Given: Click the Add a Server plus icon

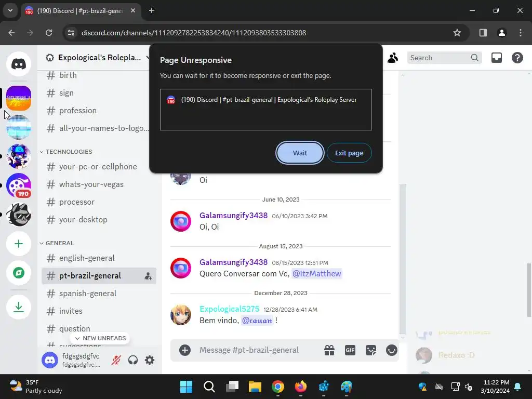Looking at the screenshot, I should [19, 244].
